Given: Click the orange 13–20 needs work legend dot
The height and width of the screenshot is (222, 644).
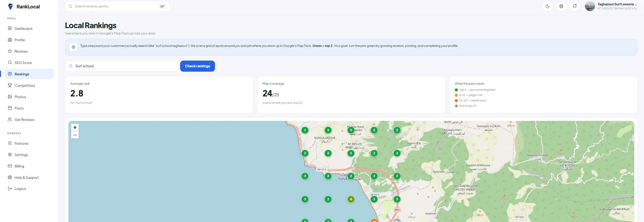Looking at the screenshot, I should point(456,100).
